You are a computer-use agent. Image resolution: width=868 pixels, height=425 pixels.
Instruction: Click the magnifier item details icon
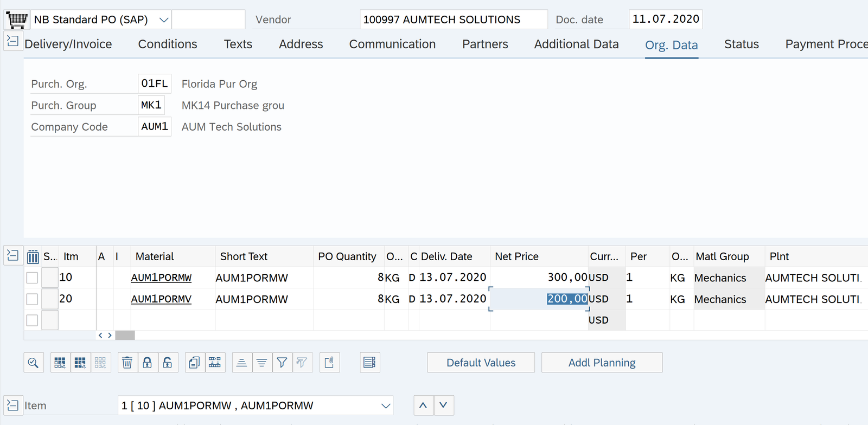coord(33,363)
